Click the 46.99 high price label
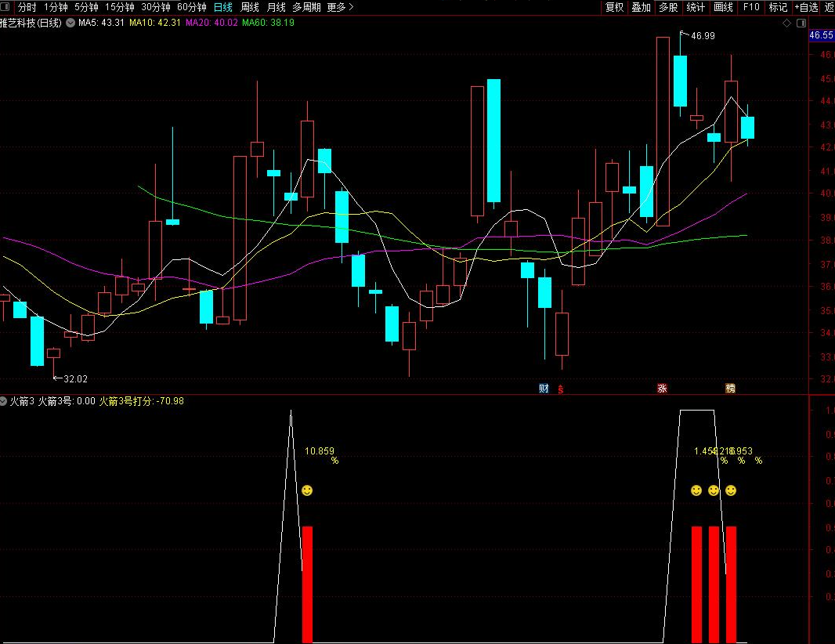 pyautogui.click(x=703, y=36)
